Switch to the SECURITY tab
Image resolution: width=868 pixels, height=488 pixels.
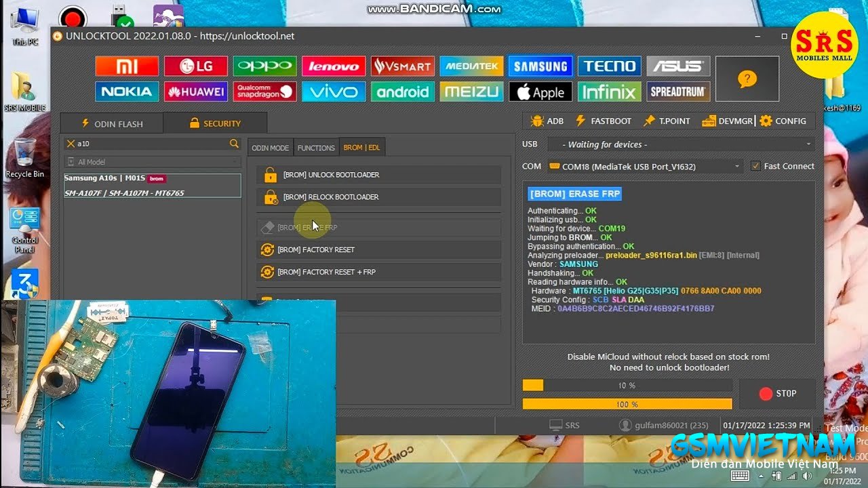pos(215,123)
